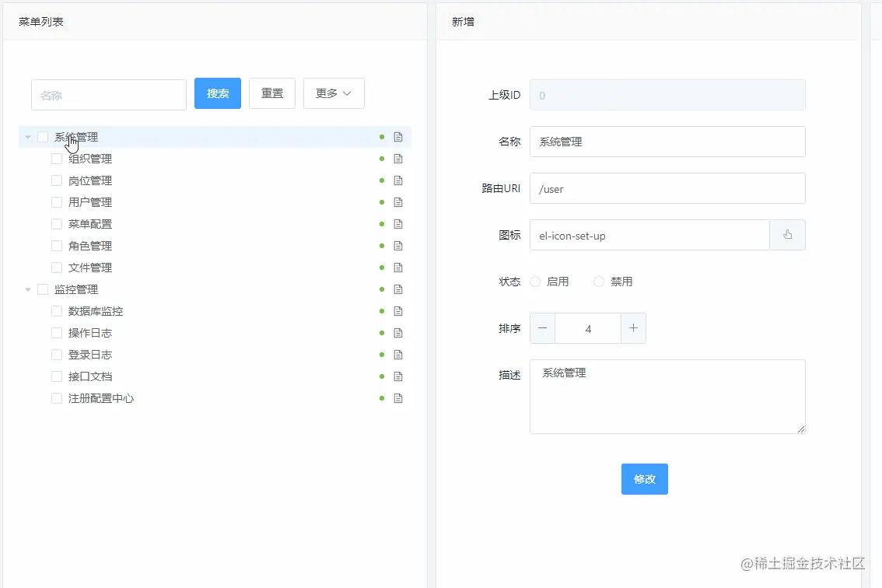Open document icon in 岗位管理 row
Screen dimensions: 882x588
tap(398, 180)
